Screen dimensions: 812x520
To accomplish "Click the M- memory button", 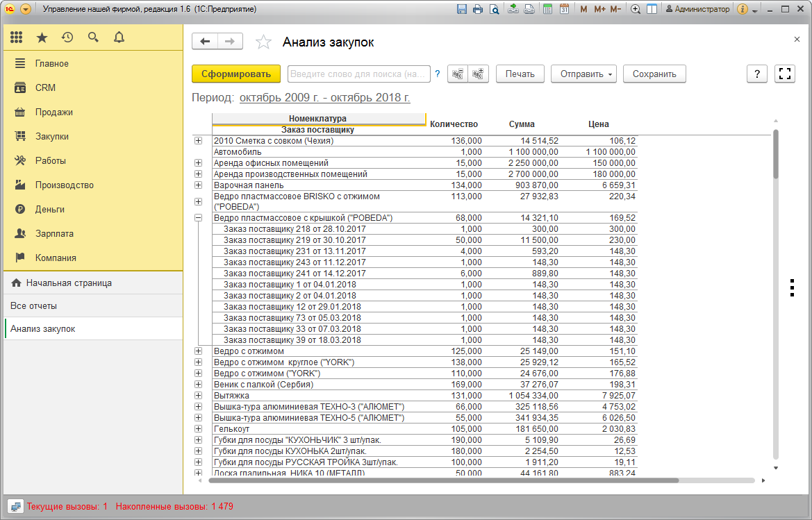I will click(x=615, y=9).
